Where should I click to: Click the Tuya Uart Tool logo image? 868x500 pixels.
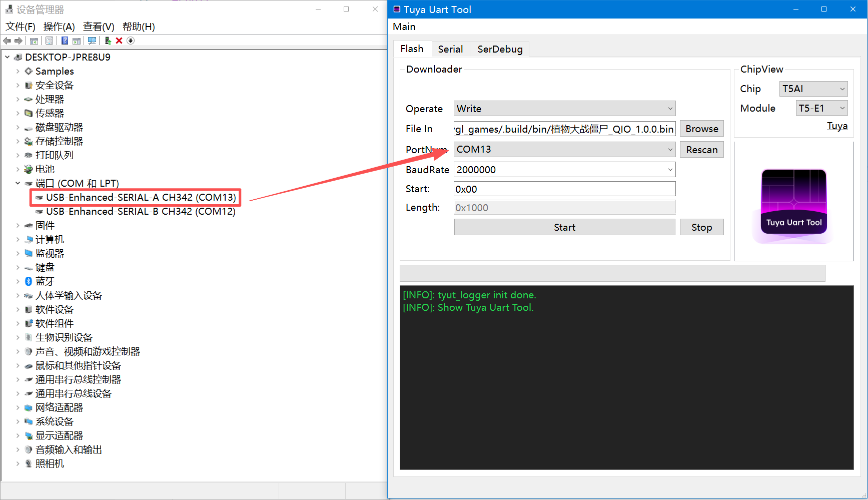(x=793, y=202)
